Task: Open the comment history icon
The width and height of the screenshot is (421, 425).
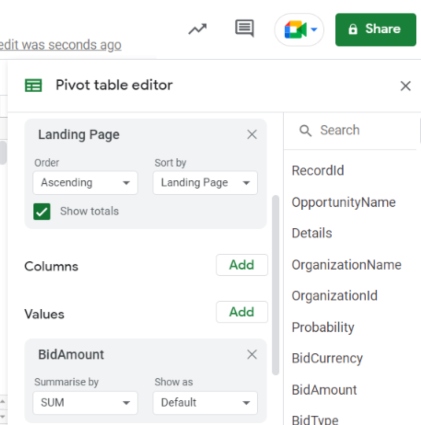Action: pyautogui.click(x=244, y=28)
